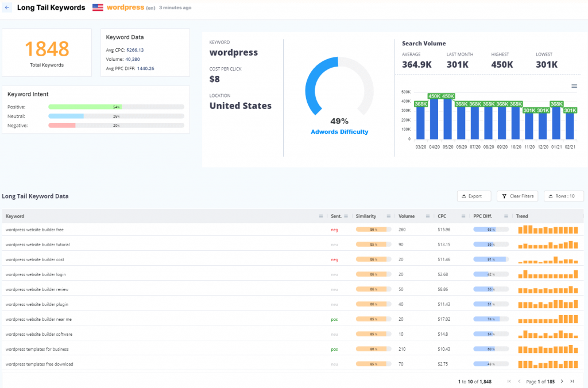Screen dimensions: 588x388
Task: Open Similarity column filter menu
Action: pos(389,216)
